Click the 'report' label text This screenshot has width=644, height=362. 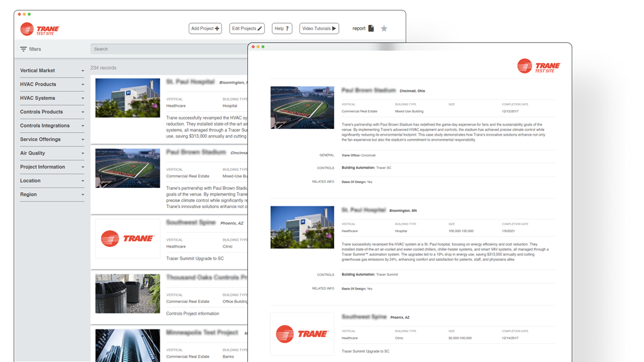click(x=359, y=28)
